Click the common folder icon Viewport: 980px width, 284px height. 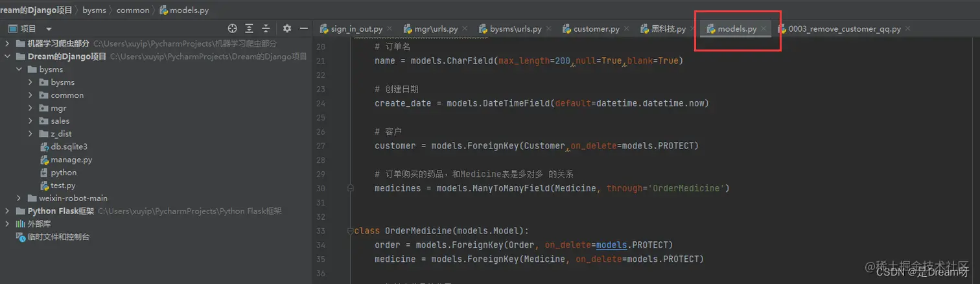click(44, 95)
